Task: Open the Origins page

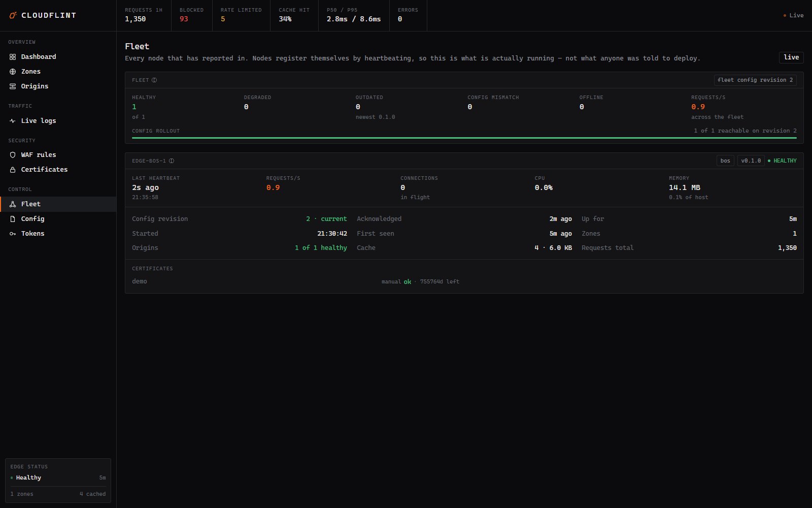Action: tap(58, 86)
